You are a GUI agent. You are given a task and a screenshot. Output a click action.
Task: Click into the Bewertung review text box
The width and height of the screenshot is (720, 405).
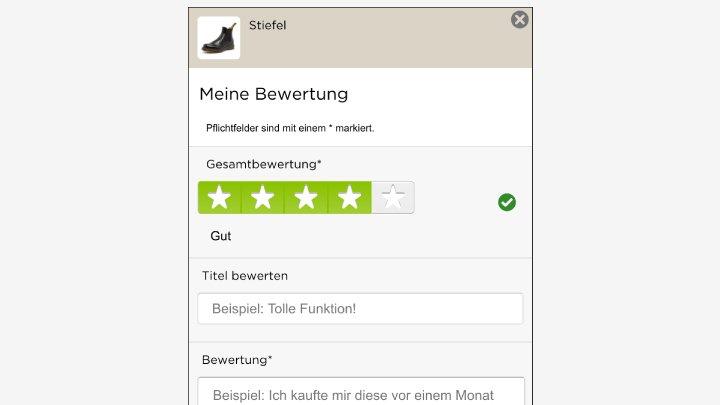(x=360, y=392)
